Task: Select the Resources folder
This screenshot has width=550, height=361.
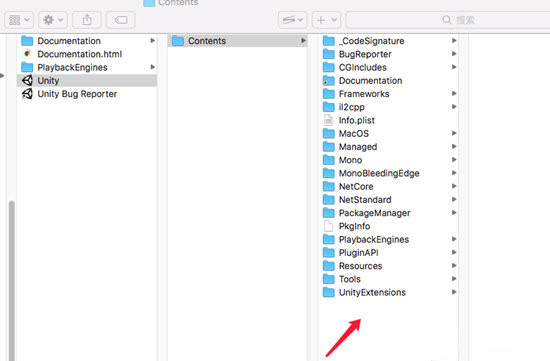Action: [x=353, y=266]
